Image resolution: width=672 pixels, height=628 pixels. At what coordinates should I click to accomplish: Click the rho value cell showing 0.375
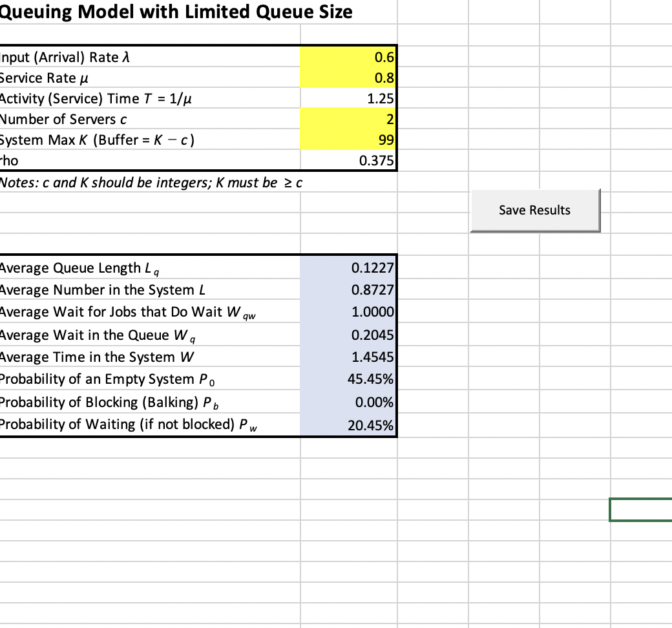349,161
